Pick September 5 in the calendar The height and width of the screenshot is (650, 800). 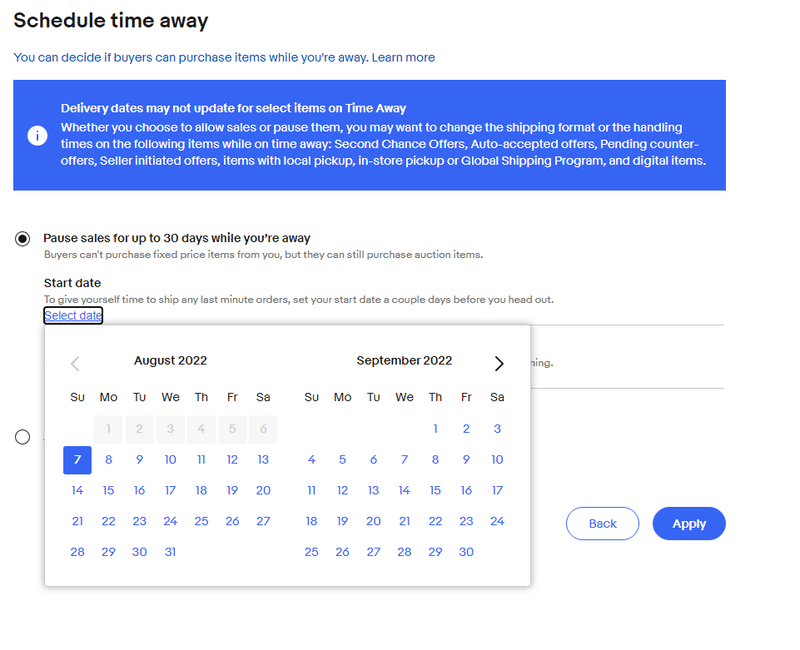point(343,460)
